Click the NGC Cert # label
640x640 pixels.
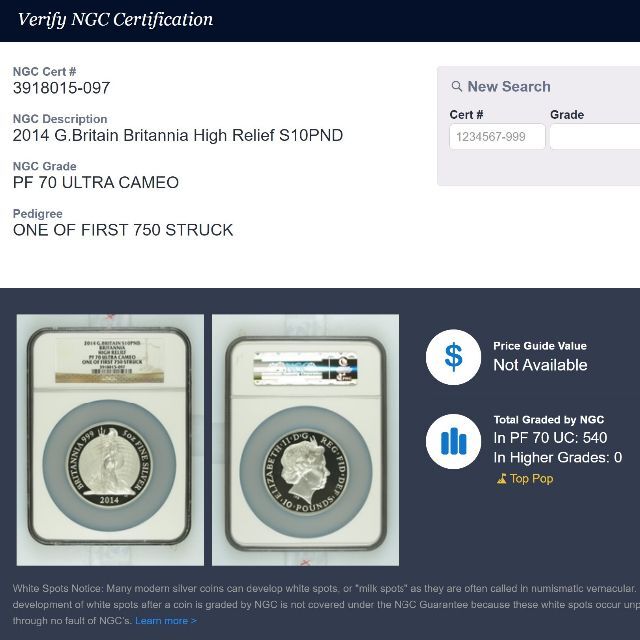point(44,71)
